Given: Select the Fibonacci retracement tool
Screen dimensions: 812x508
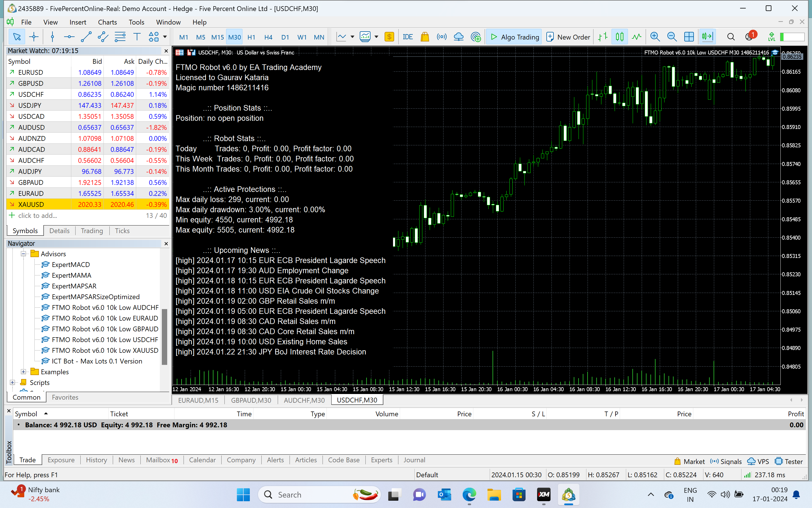Looking at the screenshot, I should [x=120, y=37].
